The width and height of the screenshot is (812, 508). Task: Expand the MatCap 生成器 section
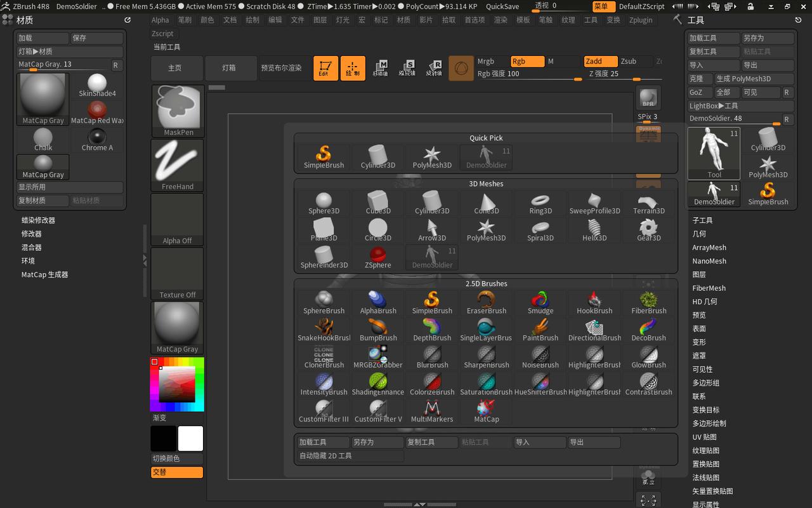(44, 275)
